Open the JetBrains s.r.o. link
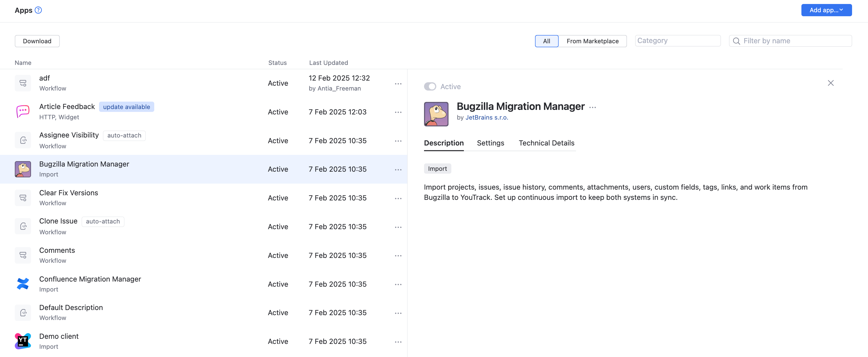 pos(487,117)
